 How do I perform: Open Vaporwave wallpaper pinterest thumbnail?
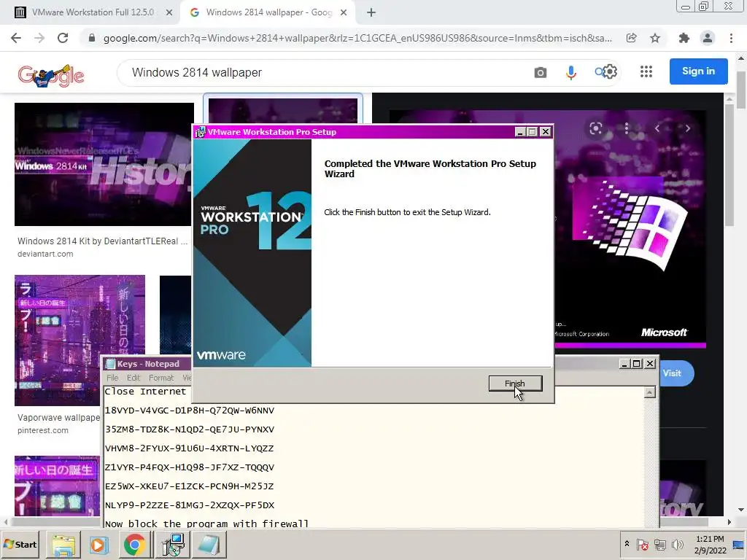tap(80, 341)
